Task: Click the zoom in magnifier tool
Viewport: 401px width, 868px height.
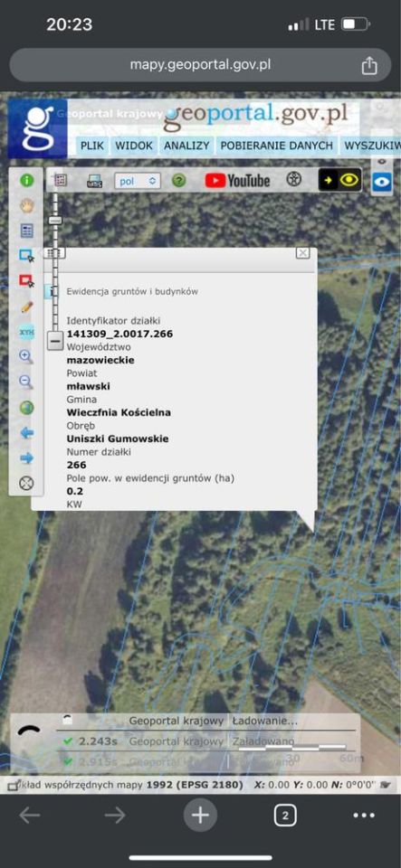Action: click(26, 356)
